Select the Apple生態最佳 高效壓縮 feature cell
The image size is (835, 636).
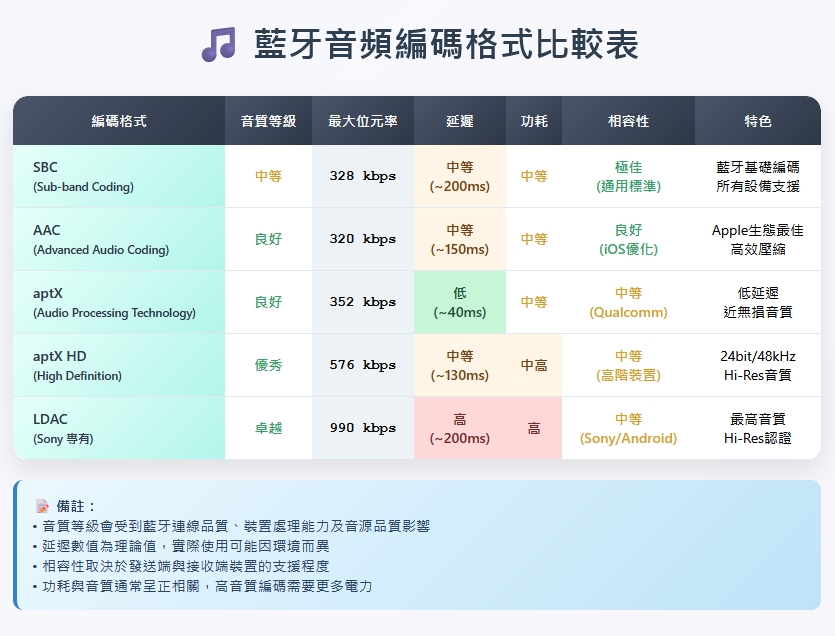pos(758,239)
